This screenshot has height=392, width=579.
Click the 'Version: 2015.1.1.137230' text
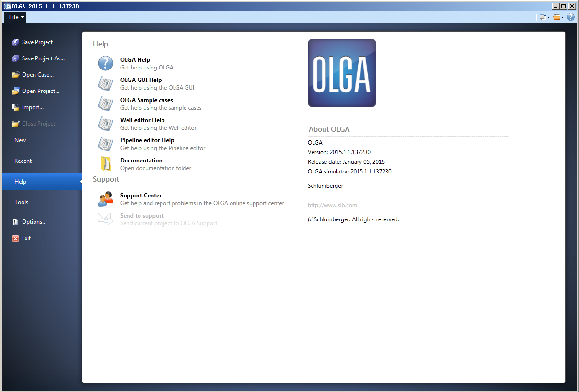point(339,152)
